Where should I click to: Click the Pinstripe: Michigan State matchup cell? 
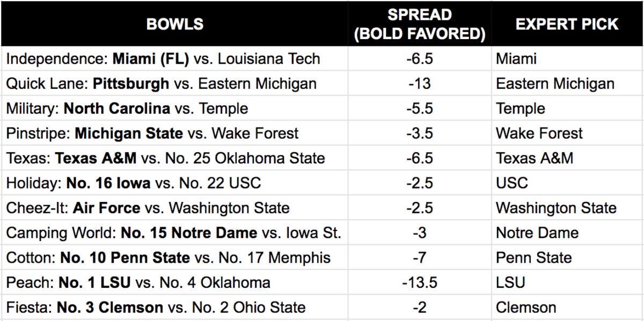(152, 133)
